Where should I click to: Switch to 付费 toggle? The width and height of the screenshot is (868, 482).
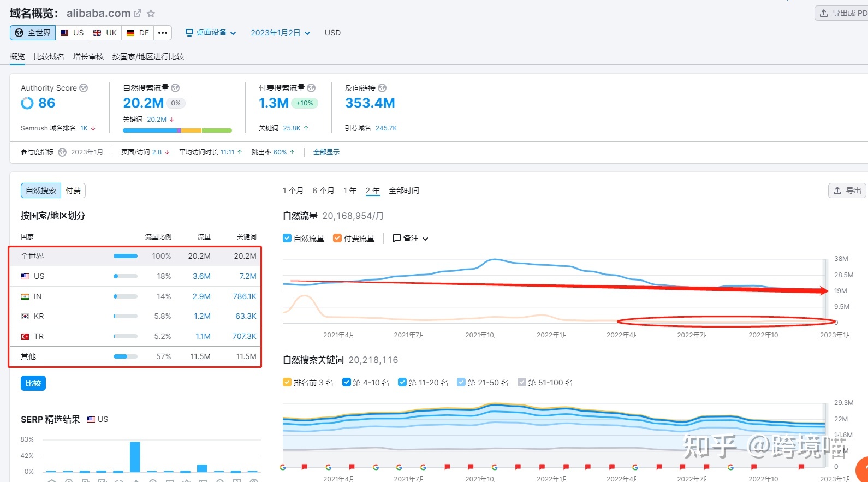(x=73, y=191)
